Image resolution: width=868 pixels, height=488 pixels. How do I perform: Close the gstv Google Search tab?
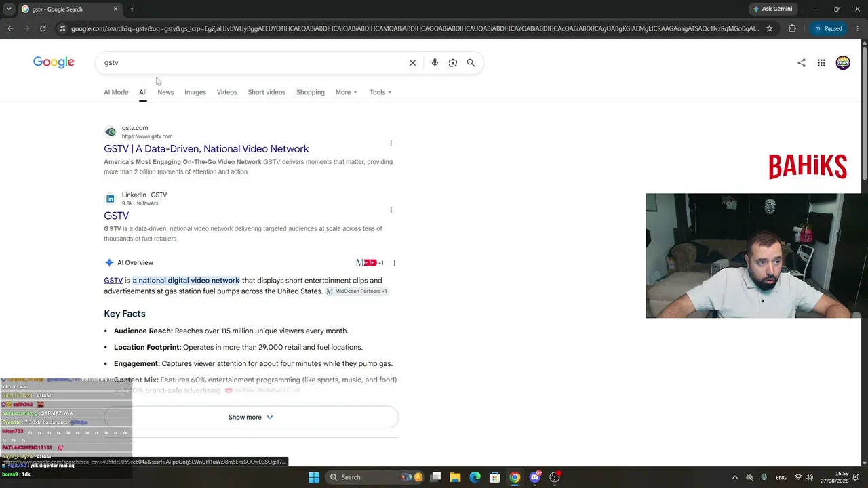click(115, 9)
